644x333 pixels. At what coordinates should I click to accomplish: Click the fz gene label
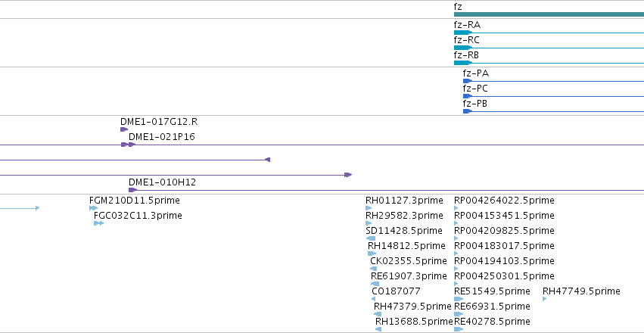(x=458, y=7)
